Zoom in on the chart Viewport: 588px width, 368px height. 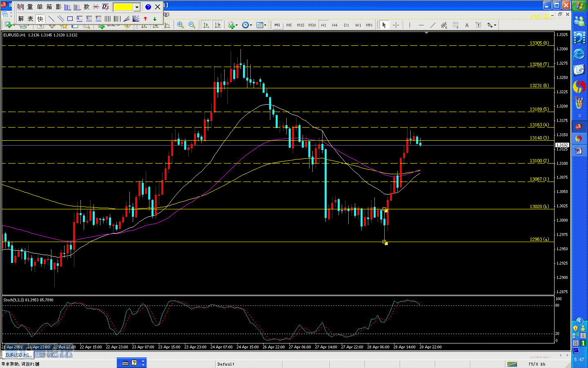(x=180, y=25)
